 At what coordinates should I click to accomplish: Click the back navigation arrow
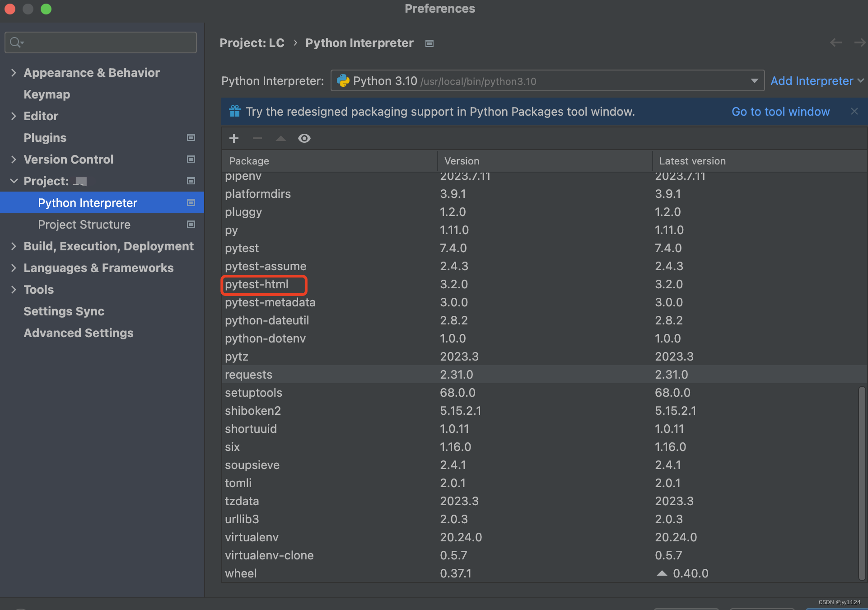(836, 42)
